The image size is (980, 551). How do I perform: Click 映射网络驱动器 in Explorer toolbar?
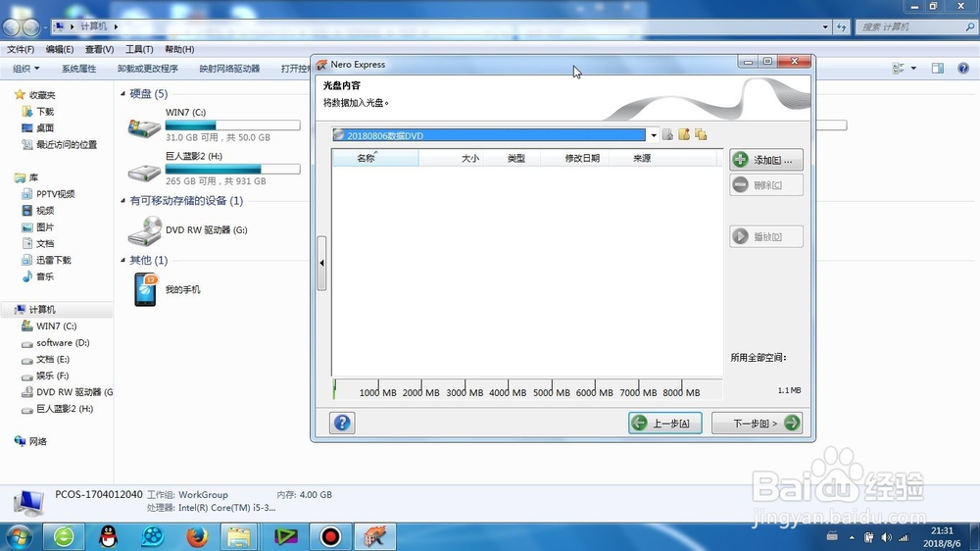click(229, 69)
